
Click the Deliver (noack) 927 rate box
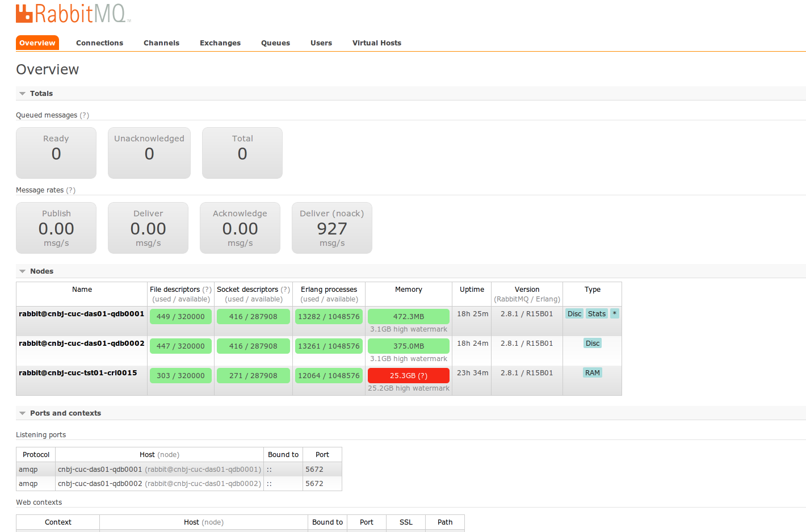pyautogui.click(x=332, y=228)
